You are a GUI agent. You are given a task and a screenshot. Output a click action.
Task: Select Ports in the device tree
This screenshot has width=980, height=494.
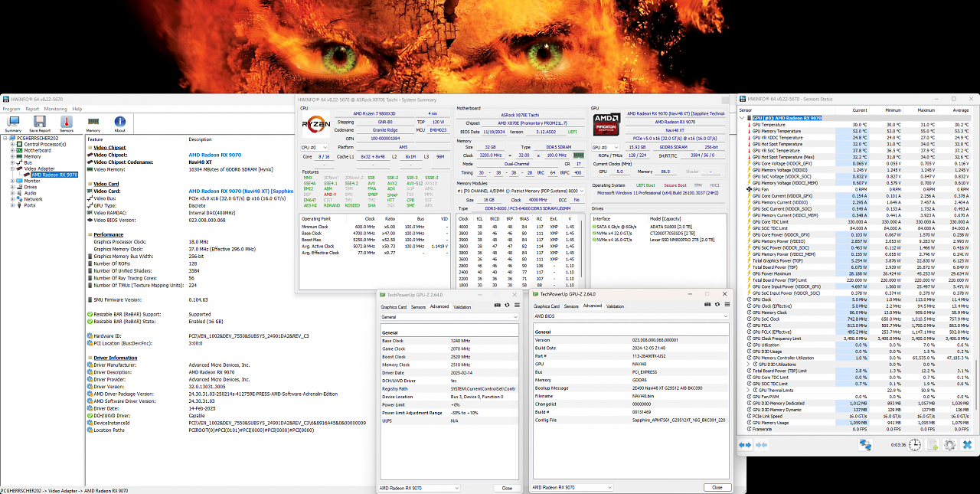click(x=29, y=205)
